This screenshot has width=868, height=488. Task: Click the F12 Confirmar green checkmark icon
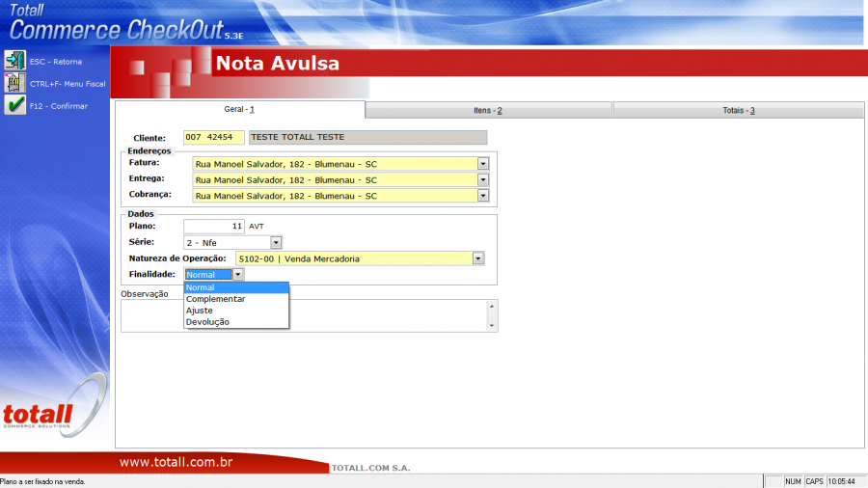point(14,104)
